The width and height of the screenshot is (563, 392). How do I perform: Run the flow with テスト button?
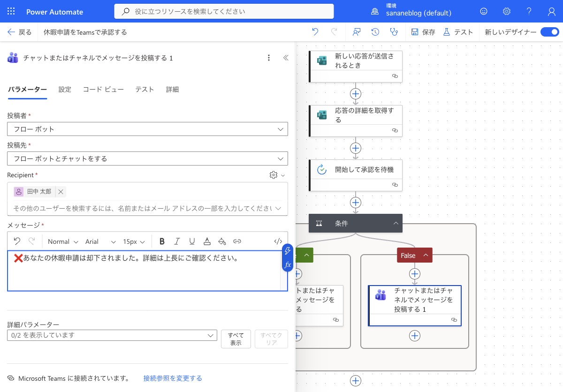coord(458,32)
